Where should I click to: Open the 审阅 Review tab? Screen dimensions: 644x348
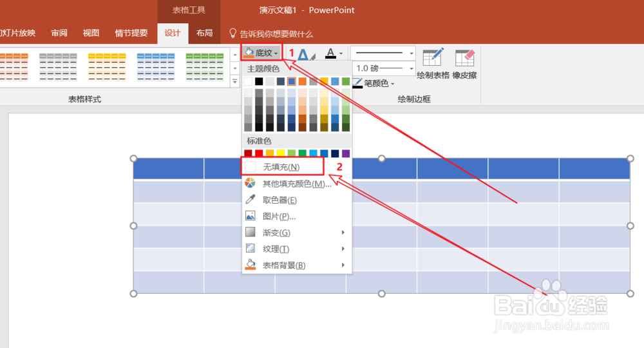[59, 33]
